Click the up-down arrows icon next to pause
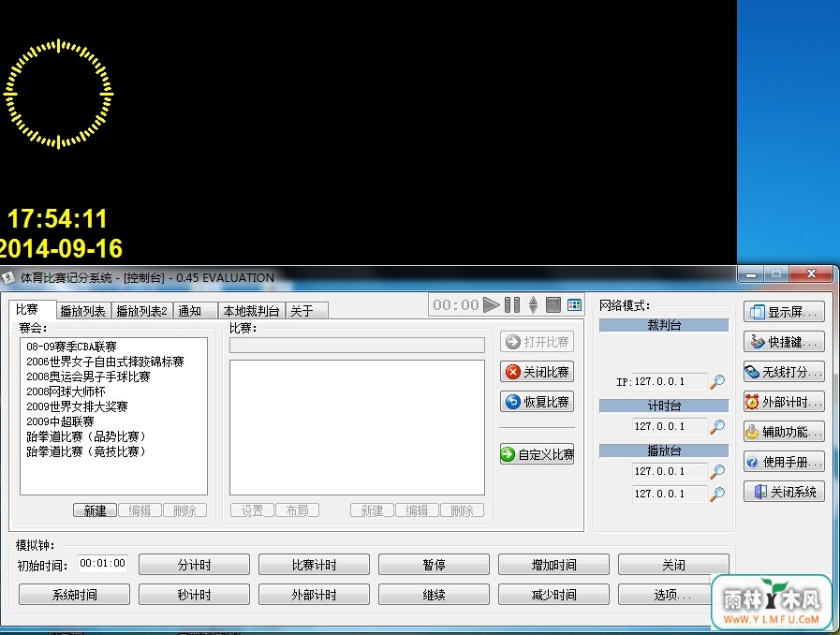This screenshot has width=840, height=635. pos(533,305)
